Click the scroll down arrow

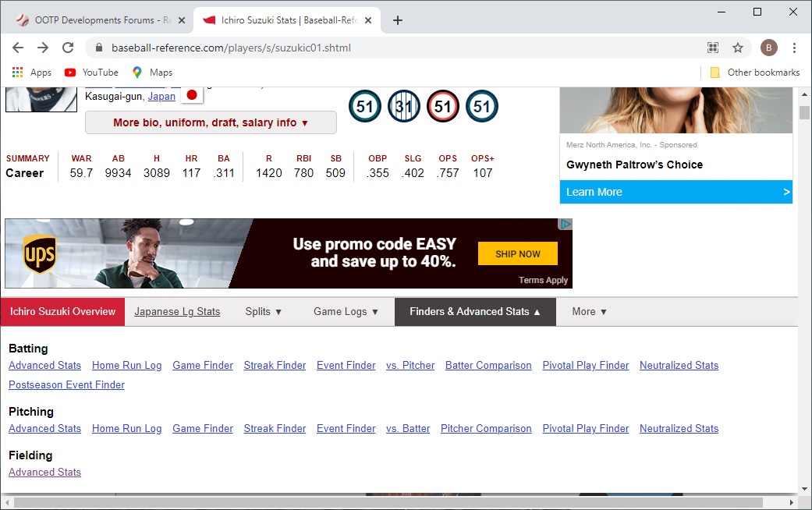804,488
